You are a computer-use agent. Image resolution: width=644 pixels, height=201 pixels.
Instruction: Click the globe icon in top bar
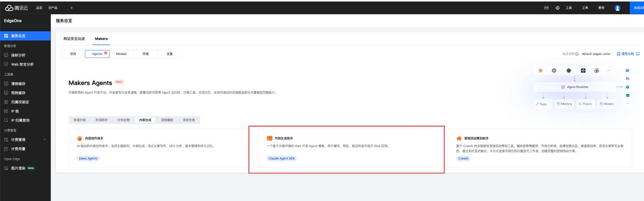pyautogui.click(x=558, y=8)
